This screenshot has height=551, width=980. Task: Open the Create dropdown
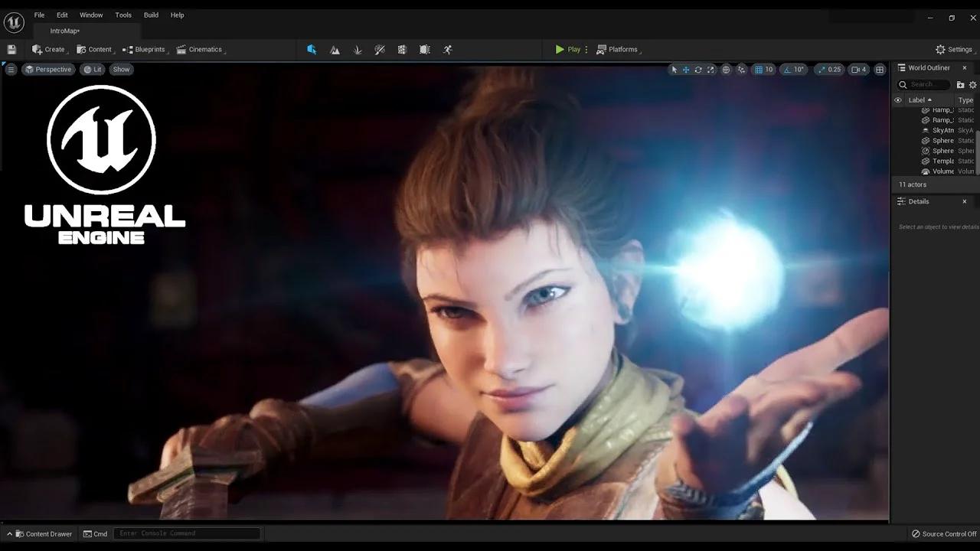coord(49,49)
